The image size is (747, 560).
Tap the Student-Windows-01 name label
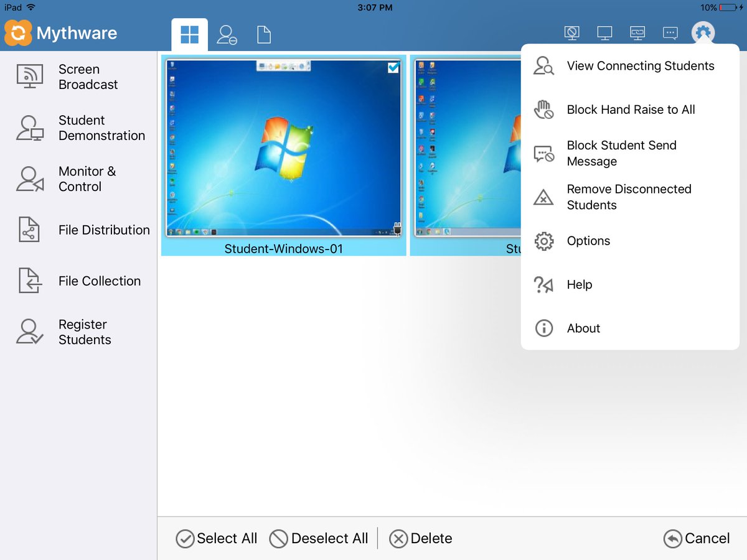point(284,248)
